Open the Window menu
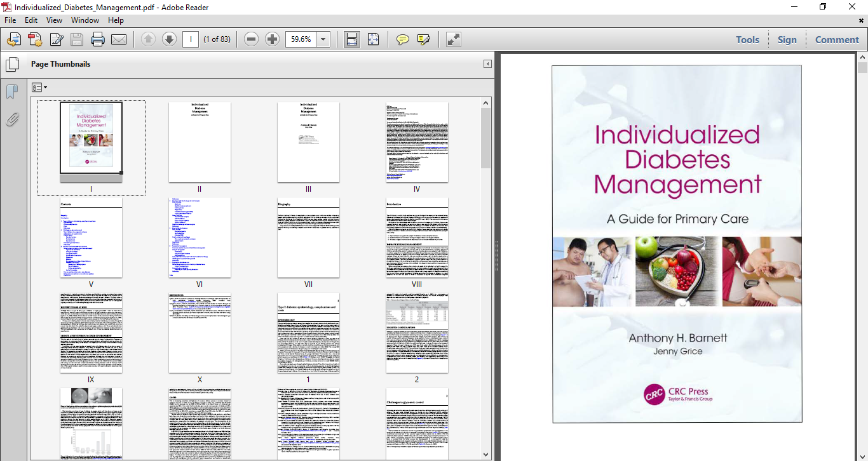 85,20
